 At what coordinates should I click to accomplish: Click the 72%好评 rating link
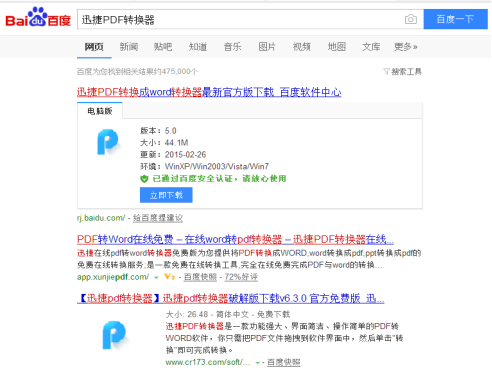click(x=241, y=277)
